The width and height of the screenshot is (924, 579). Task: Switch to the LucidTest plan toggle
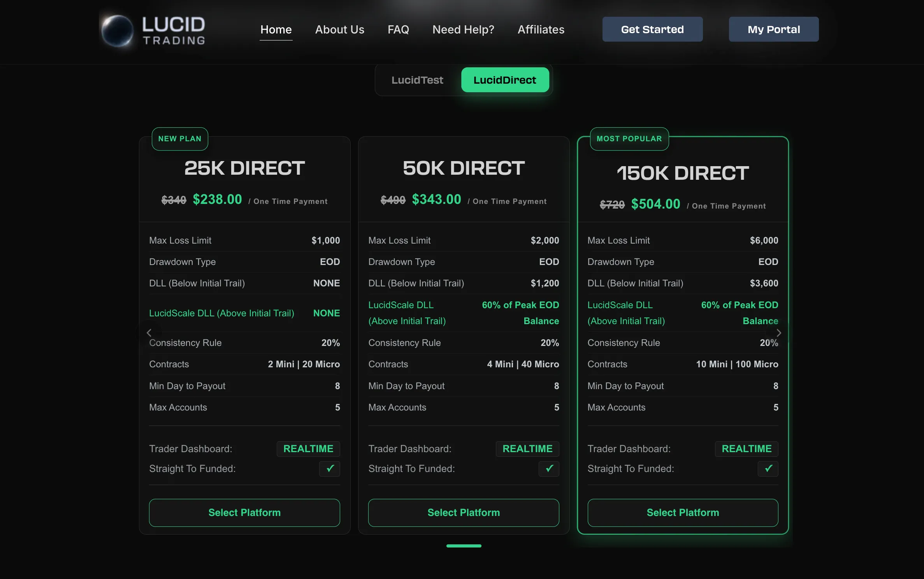coord(417,80)
